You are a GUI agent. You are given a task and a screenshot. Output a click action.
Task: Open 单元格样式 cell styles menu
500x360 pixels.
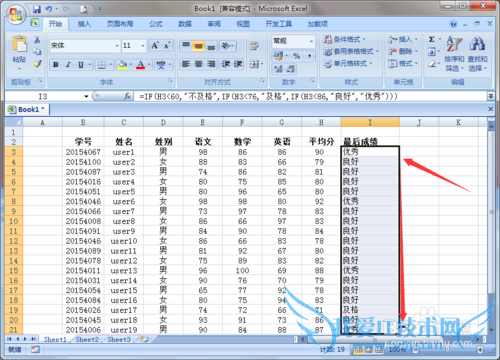coord(348,63)
